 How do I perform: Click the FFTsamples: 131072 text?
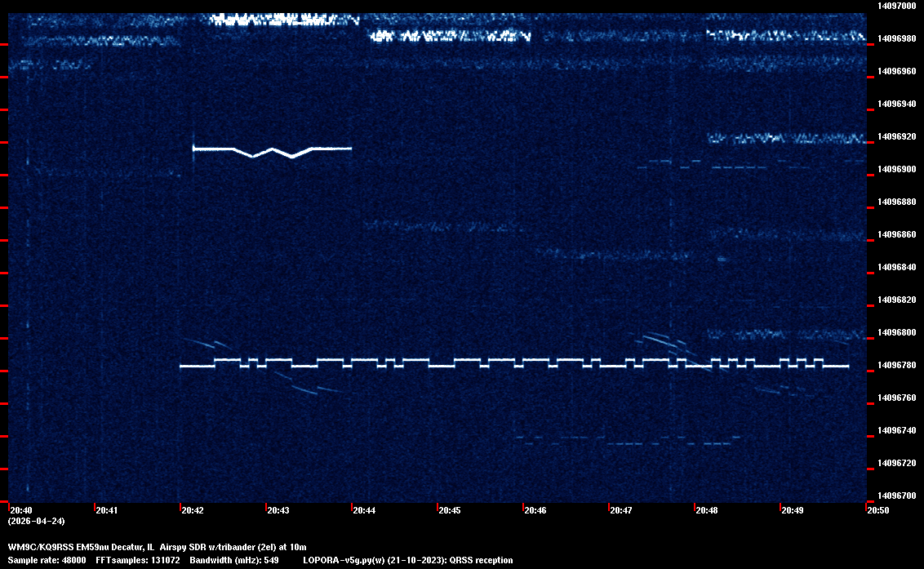[138, 560]
